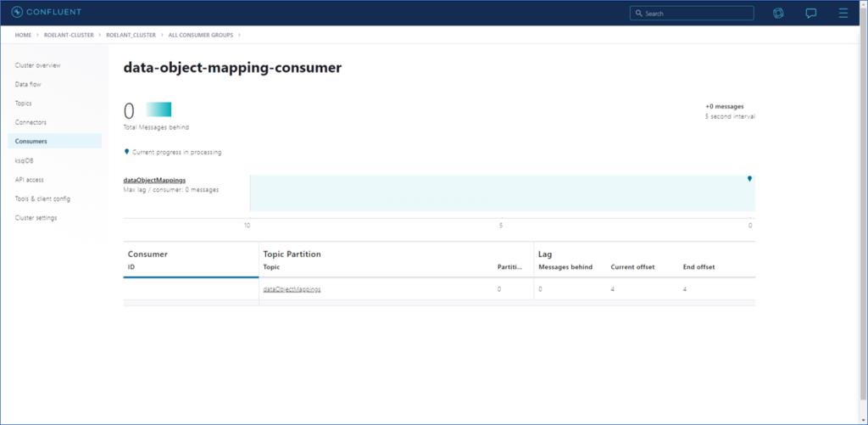Viewport: 868px width, 425px height.
Task: Go to HOME breadcrumb
Action: 23,35
